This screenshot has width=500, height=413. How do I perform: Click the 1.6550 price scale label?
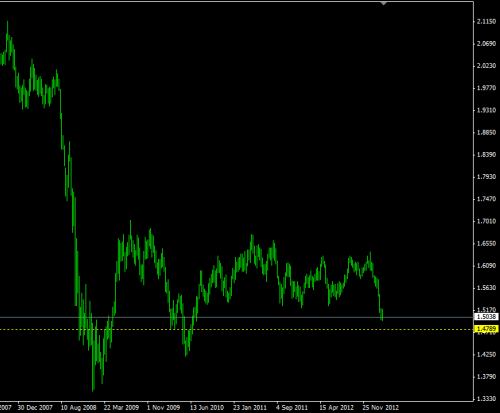pyautogui.click(x=486, y=244)
